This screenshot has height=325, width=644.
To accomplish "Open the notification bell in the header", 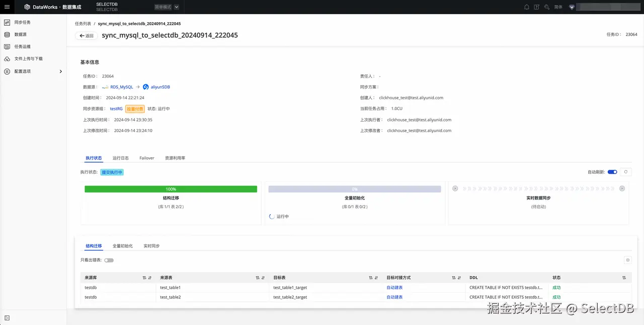I will 527,7.
